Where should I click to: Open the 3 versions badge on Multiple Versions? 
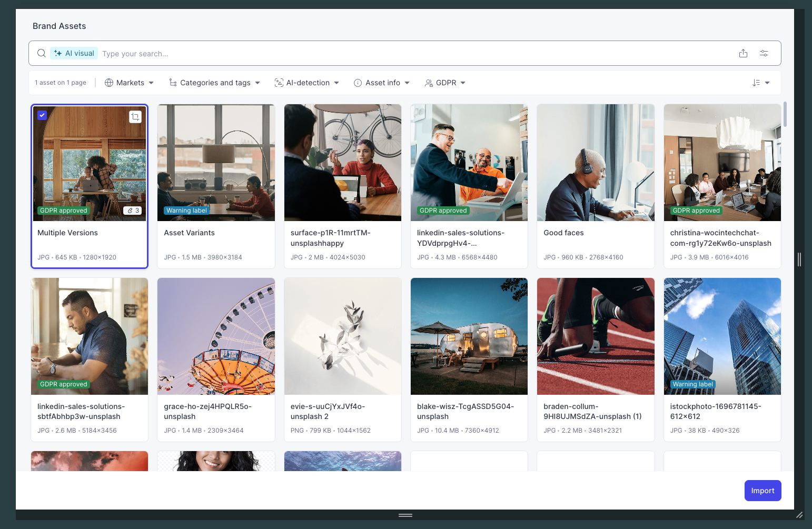(132, 211)
